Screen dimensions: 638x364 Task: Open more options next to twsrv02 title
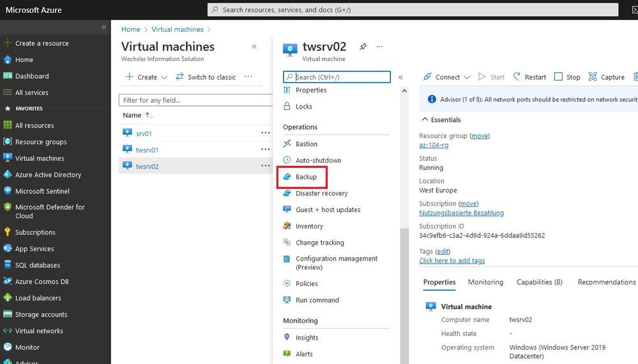379,47
